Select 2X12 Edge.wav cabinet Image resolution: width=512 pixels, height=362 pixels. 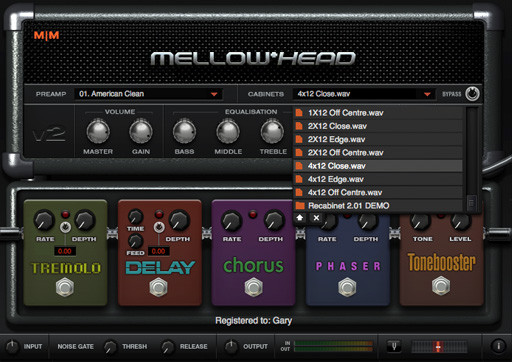[378, 139]
